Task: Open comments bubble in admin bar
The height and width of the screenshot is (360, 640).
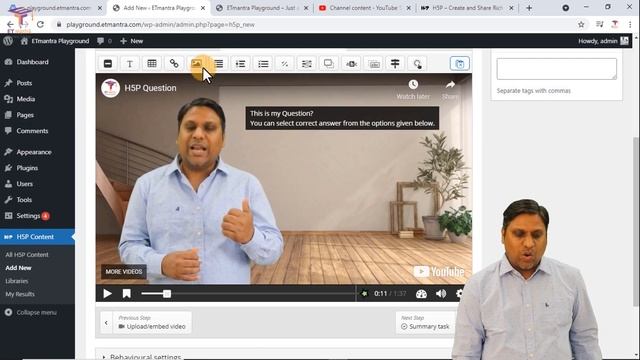Action: [104, 41]
